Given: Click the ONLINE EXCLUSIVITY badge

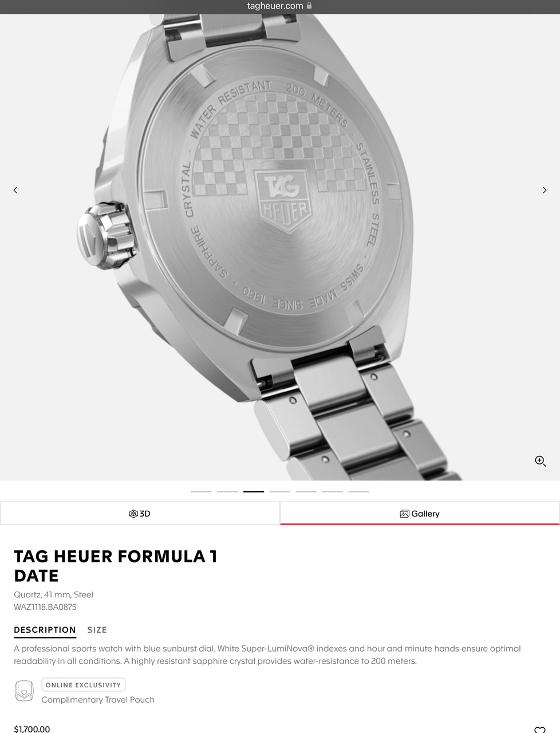Looking at the screenshot, I should 84,685.
